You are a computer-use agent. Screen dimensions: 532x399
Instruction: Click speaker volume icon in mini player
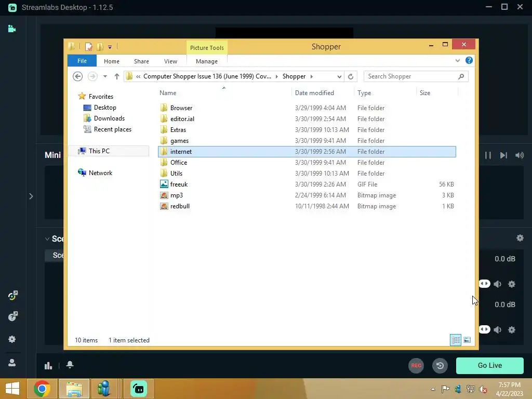[520, 155]
